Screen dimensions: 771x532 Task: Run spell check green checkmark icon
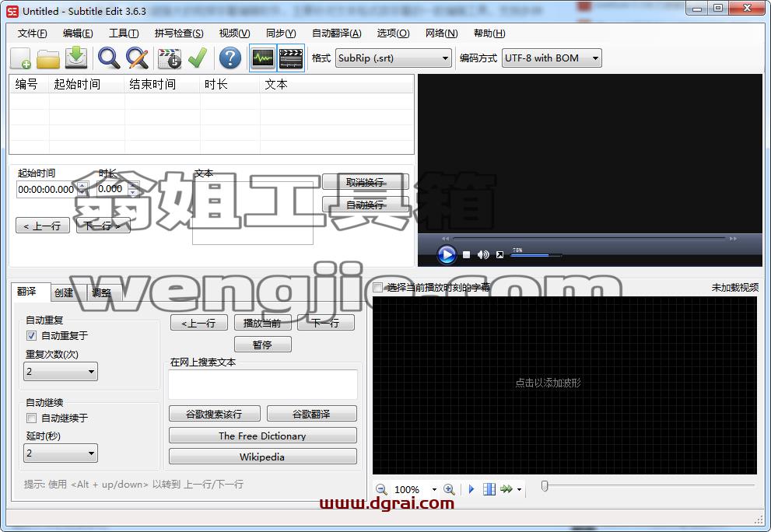tap(198, 58)
